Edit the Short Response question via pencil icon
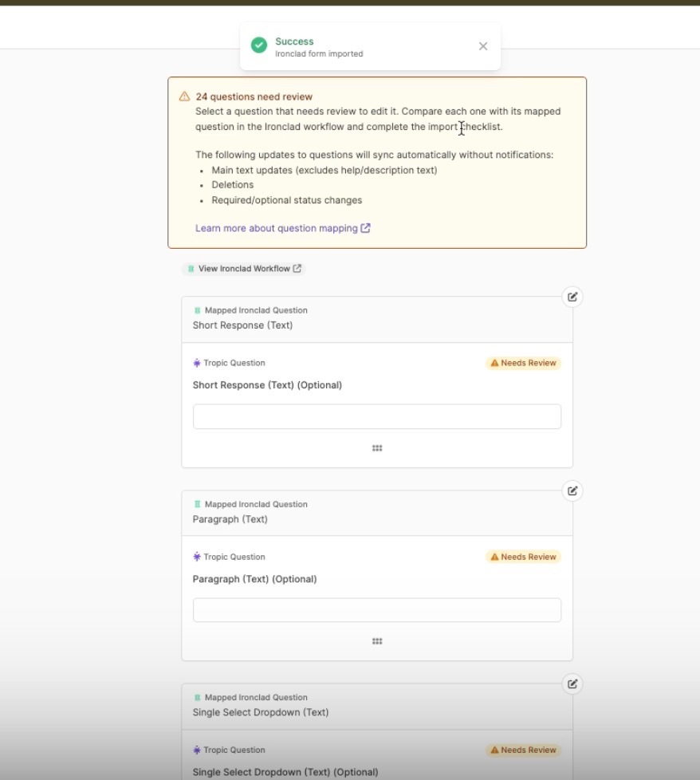Screen dimensions: 700x780 point(572,297)
